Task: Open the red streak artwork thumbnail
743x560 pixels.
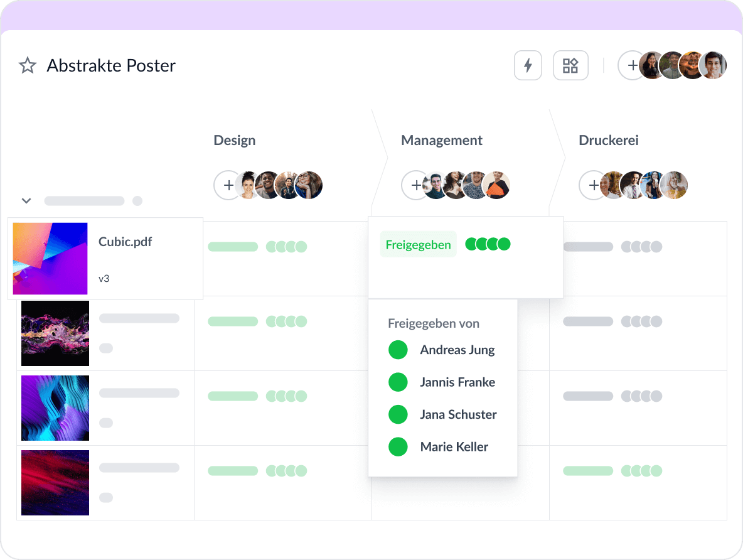Action: [x=55, y=483]
